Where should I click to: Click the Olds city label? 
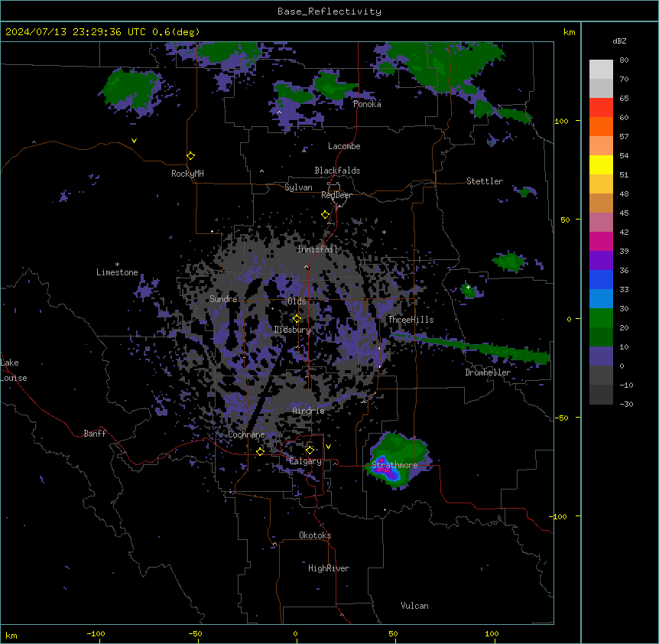coord(297,301)
